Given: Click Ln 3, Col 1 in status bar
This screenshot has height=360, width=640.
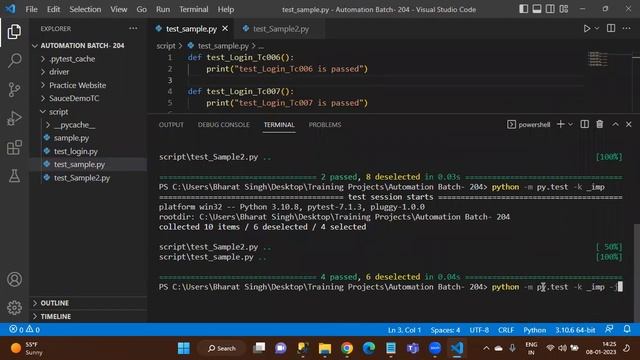Looking at the screenshot, I should (x=404, y=330).
